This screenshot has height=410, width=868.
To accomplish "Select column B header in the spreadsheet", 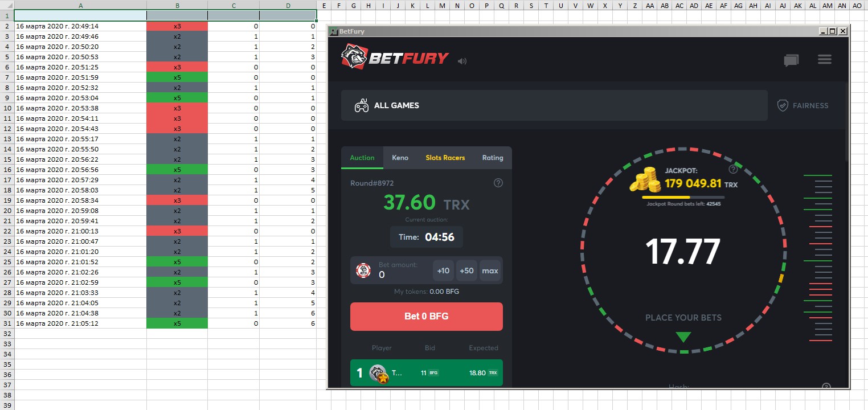I will (x=177, y=6).
